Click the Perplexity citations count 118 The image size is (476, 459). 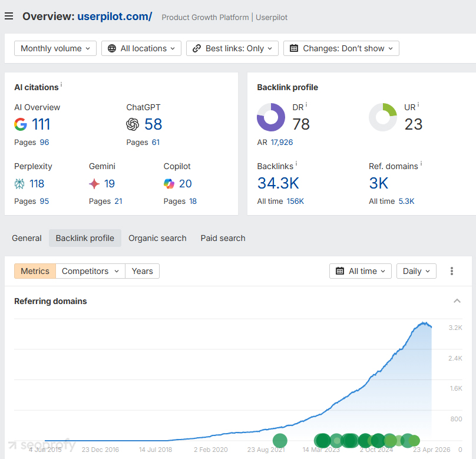click(37, 184)
